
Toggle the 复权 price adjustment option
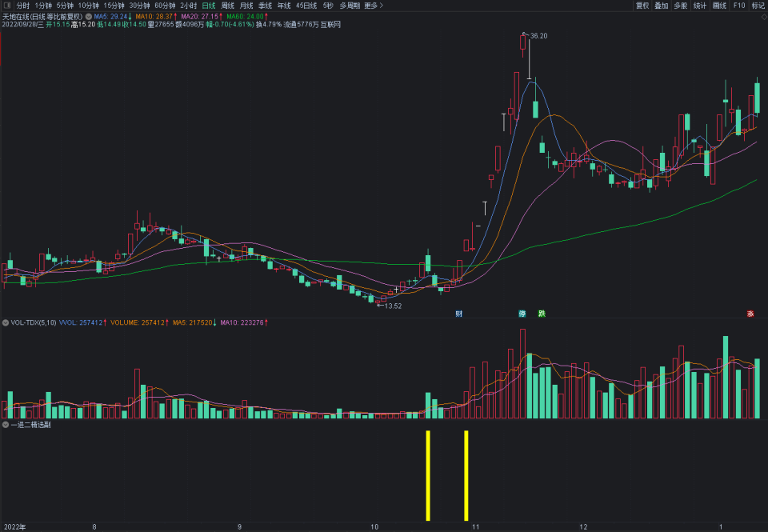pyautogui.click(x=642, y=6)
